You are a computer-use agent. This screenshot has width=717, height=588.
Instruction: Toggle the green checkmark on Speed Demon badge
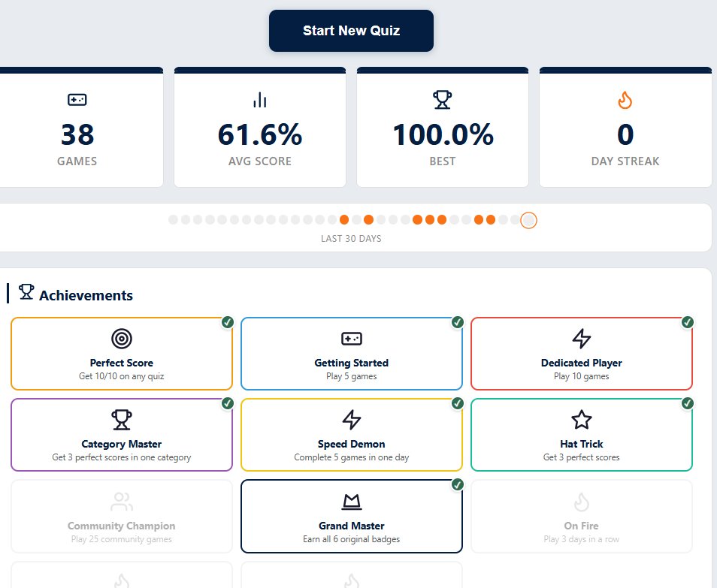coord(457,403)
